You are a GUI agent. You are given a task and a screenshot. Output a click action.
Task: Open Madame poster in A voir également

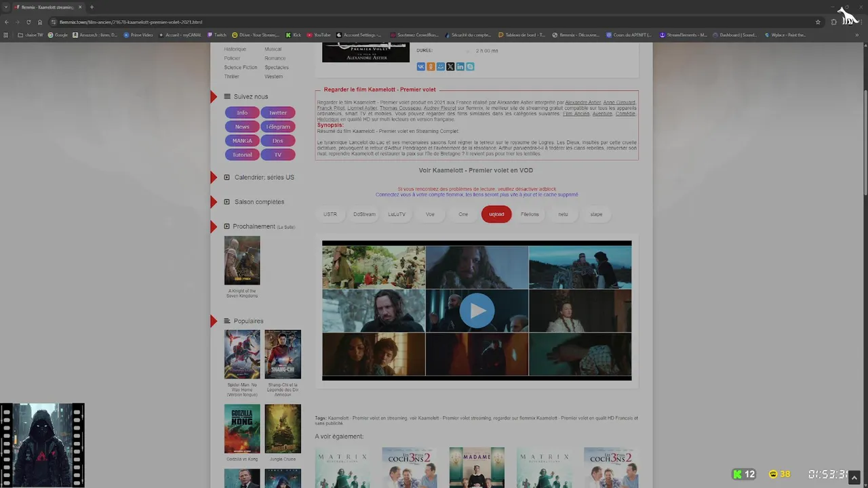pyautogui.click(x=477, y=468)
